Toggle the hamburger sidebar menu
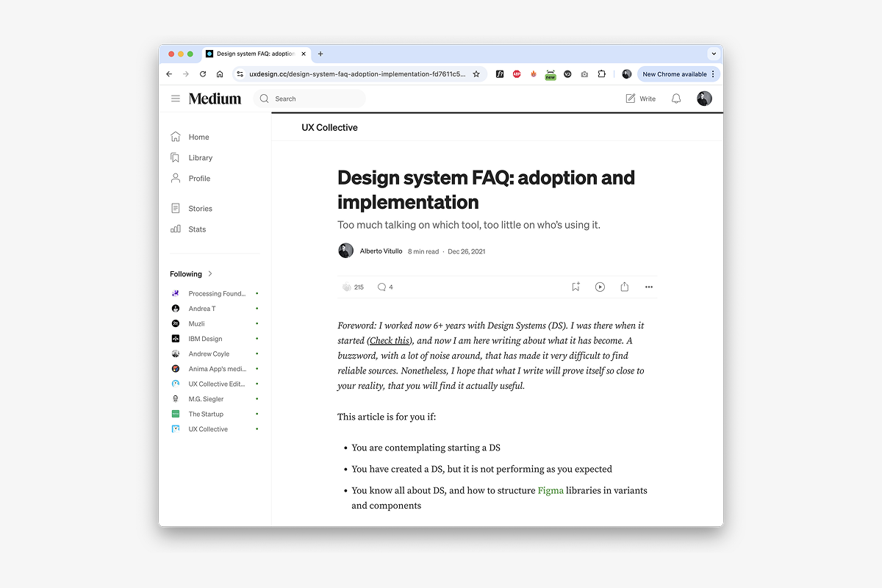The height and width of the screenshot is (588, 882). (x=176, y=98)
